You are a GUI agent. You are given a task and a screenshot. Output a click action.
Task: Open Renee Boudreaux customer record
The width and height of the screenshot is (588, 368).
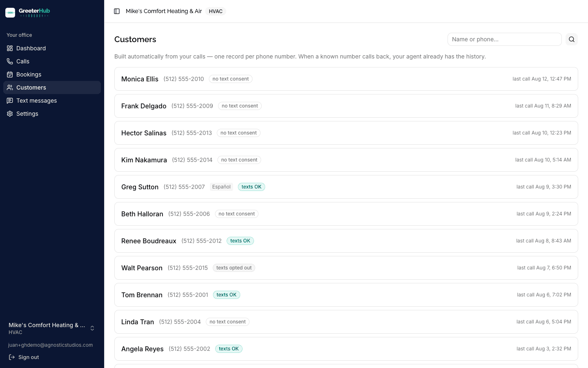[x=346, y=241]
